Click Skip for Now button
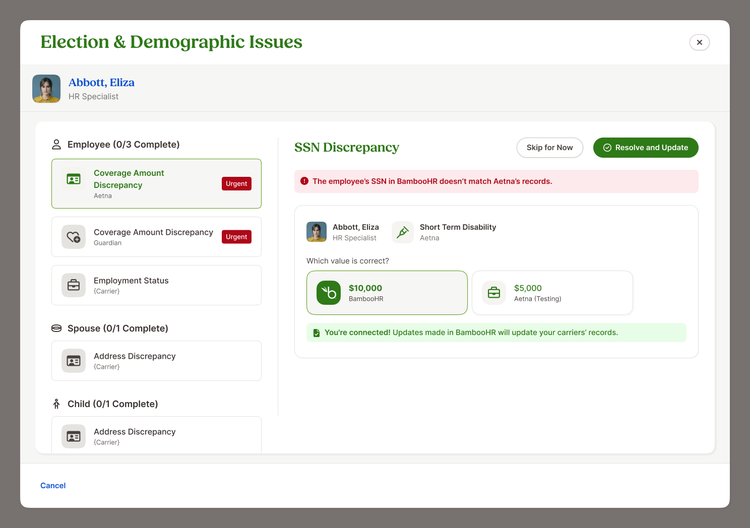Viewport: 750px width, 528px height. pyautogui.click(x=550, y=147)
